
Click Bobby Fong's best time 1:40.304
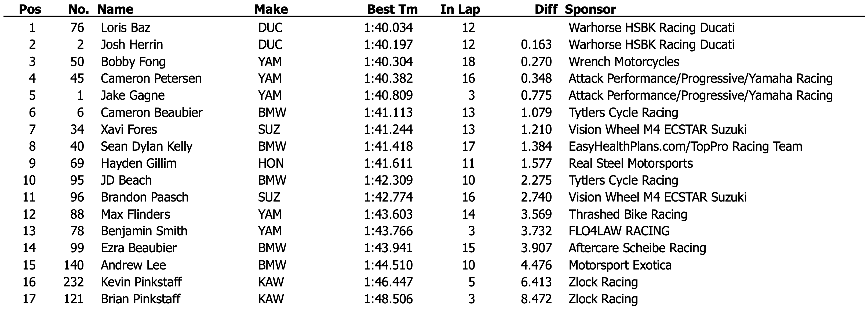(x=388, y=62)
